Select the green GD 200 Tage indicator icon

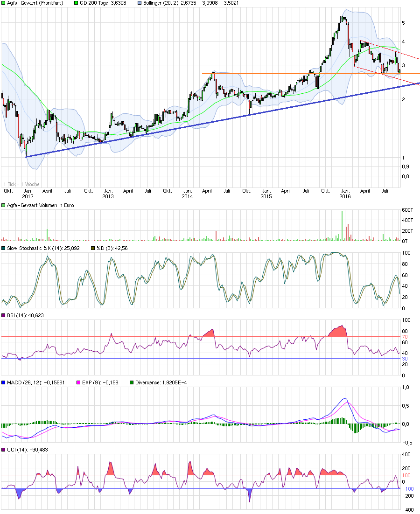[x=75, y=3]
